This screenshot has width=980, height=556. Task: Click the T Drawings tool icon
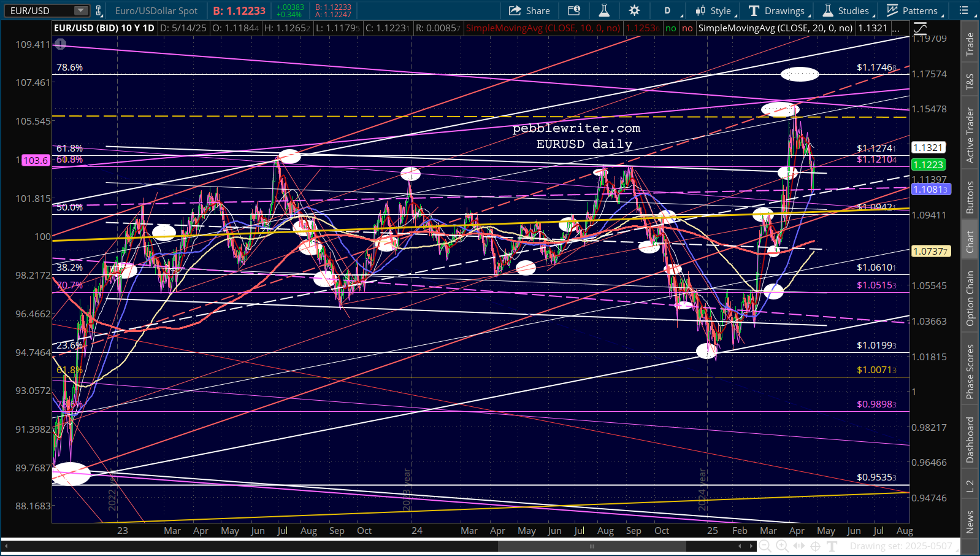click(754, 10)
